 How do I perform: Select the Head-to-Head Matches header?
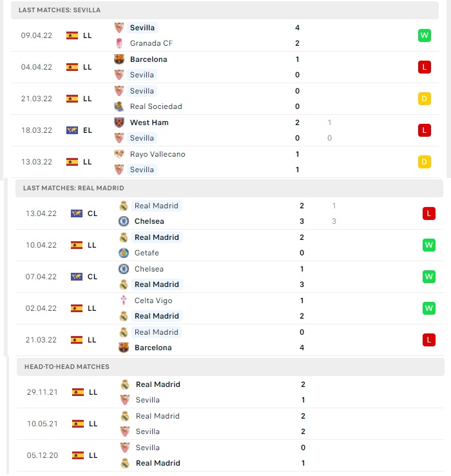pyautogui.click(x=231, y=367)
